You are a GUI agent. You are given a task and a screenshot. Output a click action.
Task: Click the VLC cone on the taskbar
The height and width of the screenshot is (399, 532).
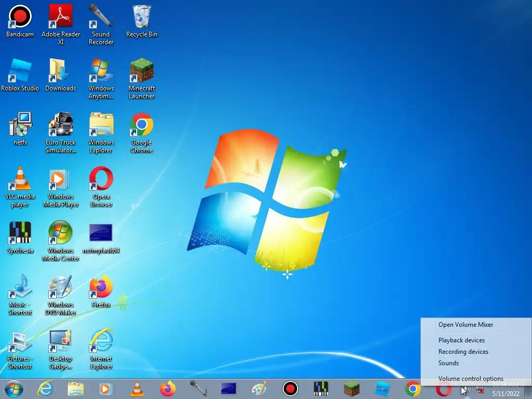pyautogui.click(x=137, y=389)
